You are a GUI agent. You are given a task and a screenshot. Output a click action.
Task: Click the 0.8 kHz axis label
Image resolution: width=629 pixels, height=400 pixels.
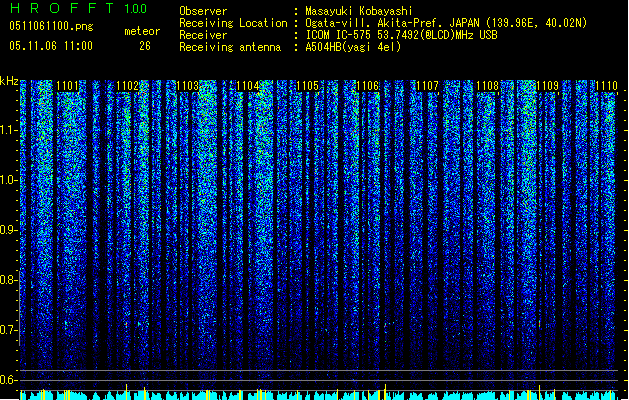pyautogui.click(x=8, y=280)
